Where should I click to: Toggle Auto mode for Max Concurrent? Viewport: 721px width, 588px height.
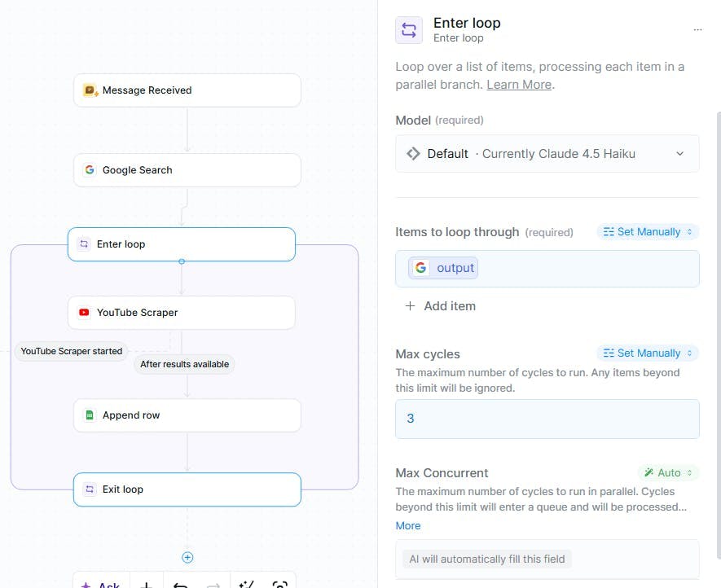click(668, 473)
